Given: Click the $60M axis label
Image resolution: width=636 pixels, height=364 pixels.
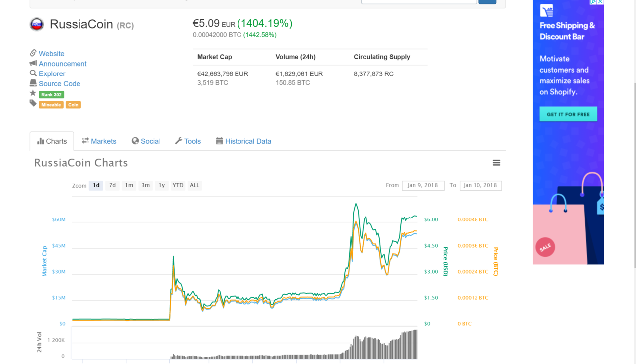Looking at the screenshot, I should click(x=59, y=219).
